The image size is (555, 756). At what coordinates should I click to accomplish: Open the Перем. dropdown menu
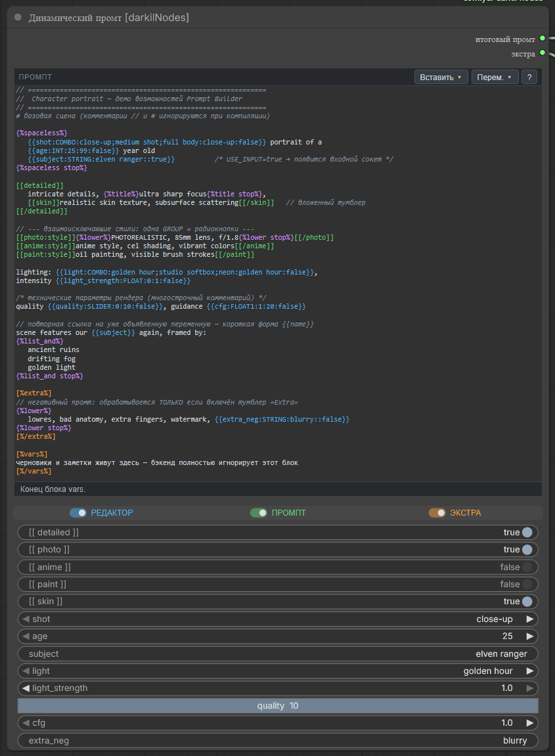(x=494, y=77)
